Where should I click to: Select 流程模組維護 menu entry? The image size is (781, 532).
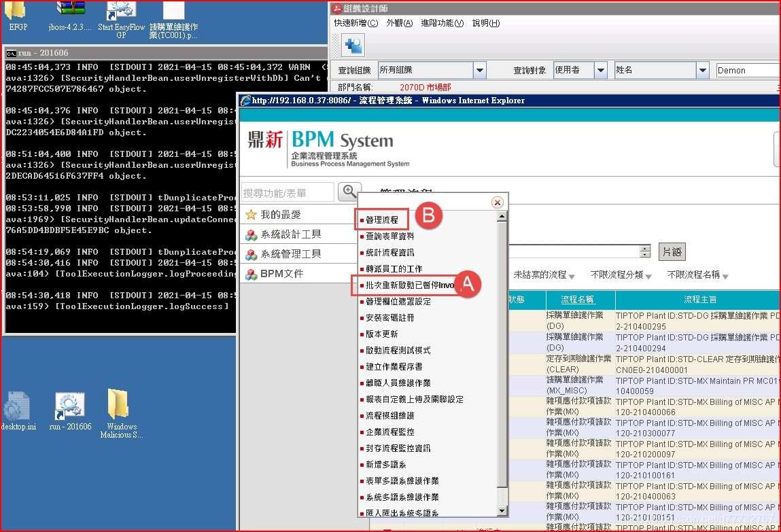tap(390, 416)
